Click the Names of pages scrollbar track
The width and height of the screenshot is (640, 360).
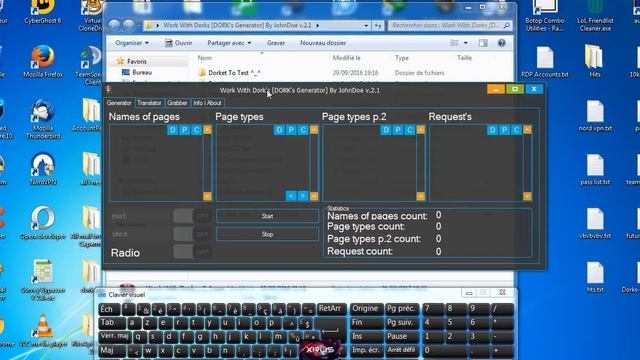click(x=207, y=163)
